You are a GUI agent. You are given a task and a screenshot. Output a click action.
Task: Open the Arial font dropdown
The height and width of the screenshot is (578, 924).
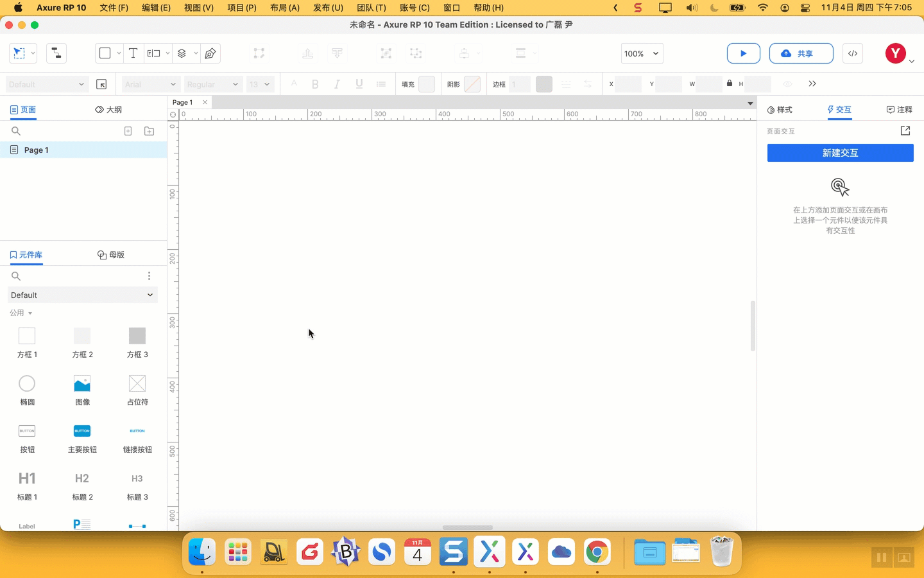pyautogui.click(x=150, y=84)
